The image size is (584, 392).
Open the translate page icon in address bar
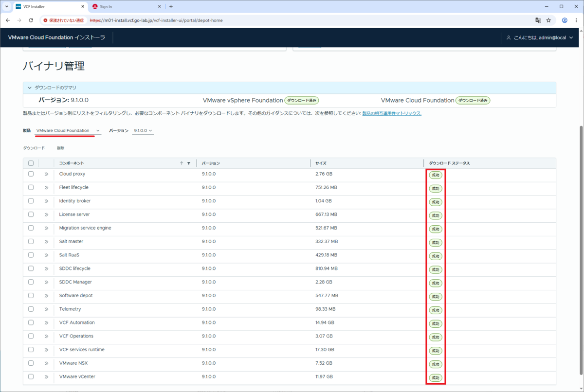point(538,20)
